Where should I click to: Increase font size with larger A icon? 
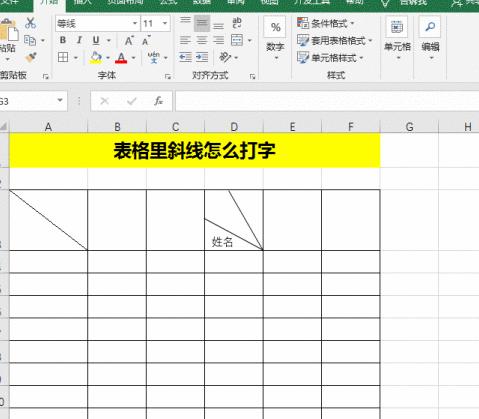(x=129, y=41)
